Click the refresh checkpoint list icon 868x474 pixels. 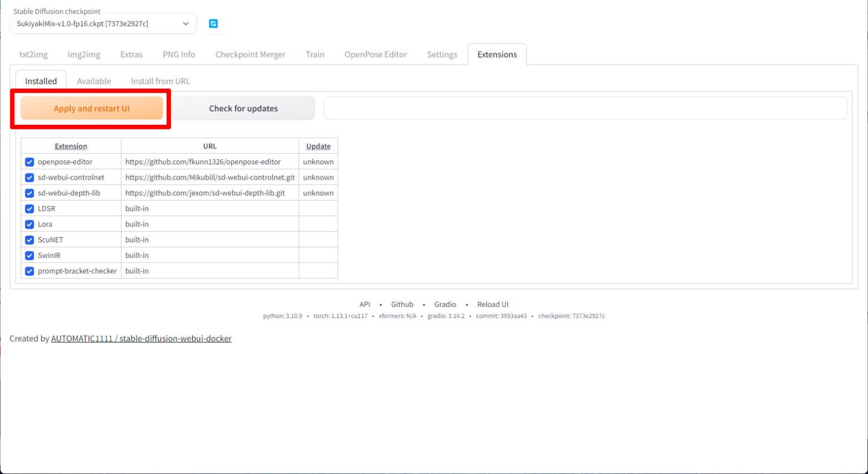pos(213,24)
